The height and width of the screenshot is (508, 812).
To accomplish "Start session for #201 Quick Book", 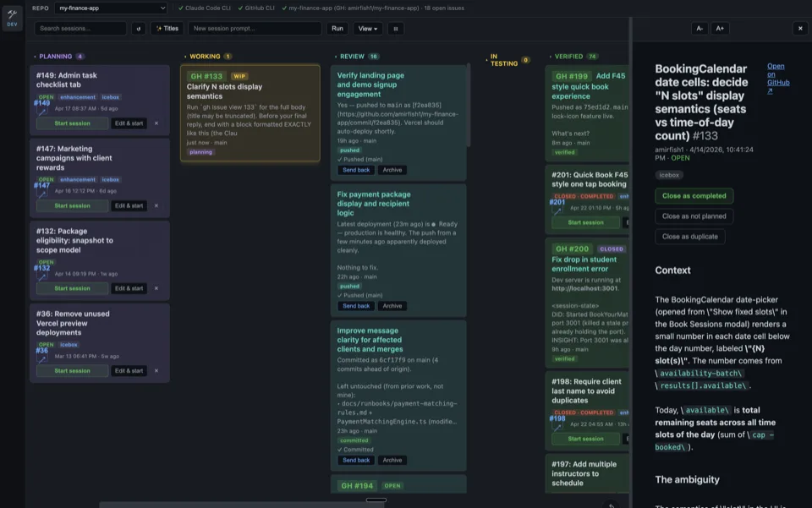I will point(585,222).
